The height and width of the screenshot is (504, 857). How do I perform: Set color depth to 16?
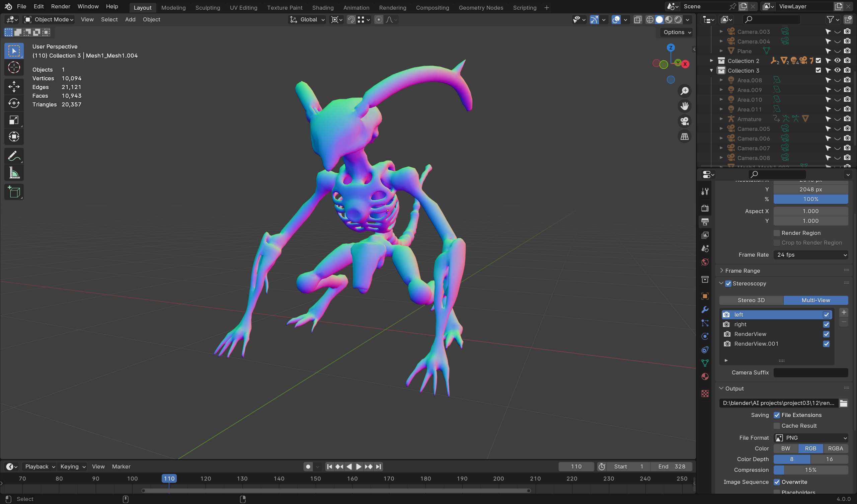click(x=829, y=459)
